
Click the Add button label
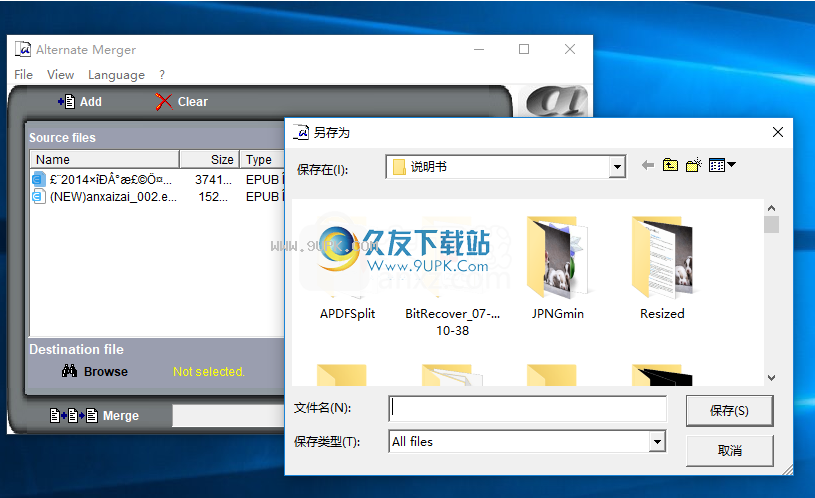(x=91, y=102)
